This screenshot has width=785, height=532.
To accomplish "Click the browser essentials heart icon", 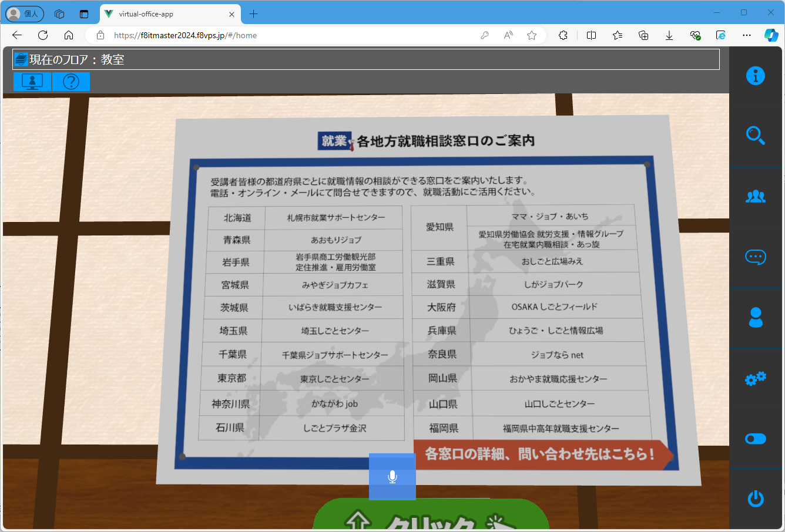I will [695, 35].
